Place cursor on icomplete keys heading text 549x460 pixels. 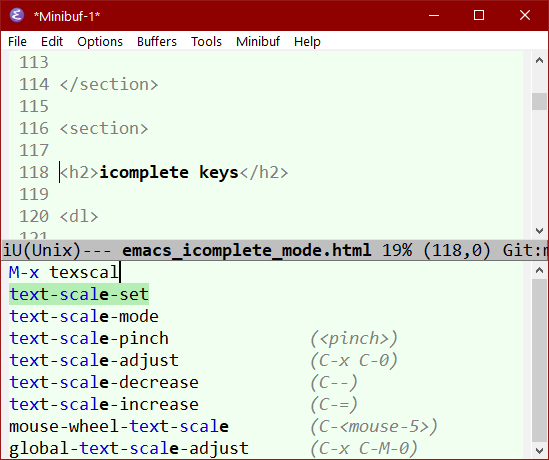click(x=169, y=173)
